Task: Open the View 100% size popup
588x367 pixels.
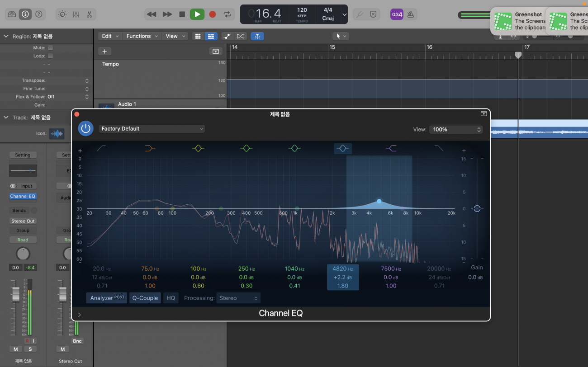Action: tap(456, 130)
